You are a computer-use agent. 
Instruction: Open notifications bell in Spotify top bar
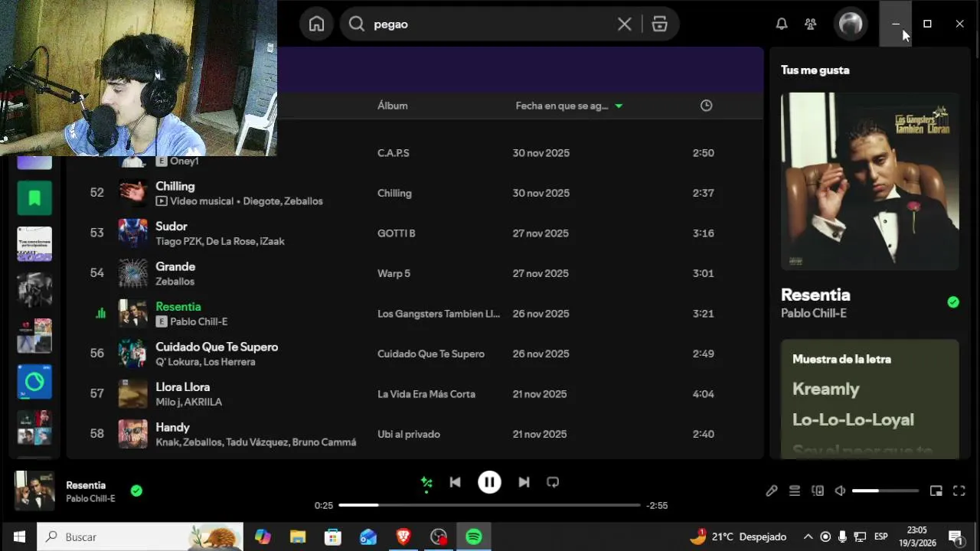pos(781,24)
